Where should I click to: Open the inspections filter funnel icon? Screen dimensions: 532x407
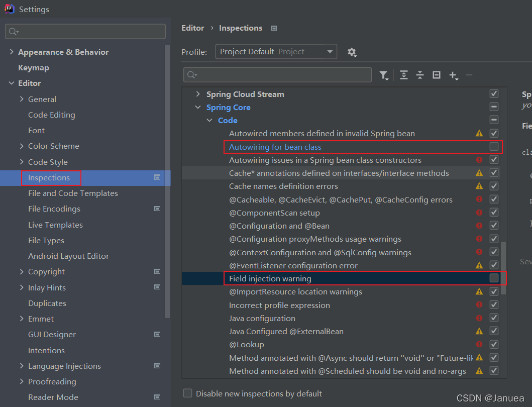tap(384, 75)
